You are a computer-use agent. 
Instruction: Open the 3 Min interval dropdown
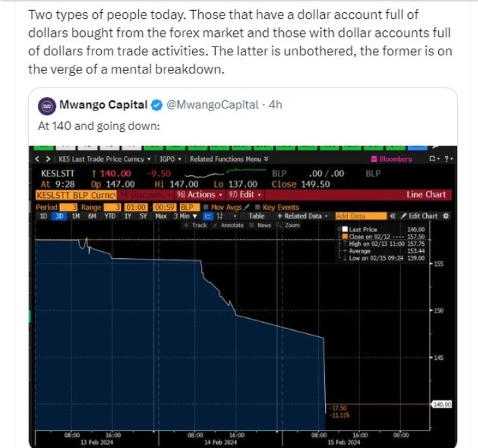coord(185,216)
